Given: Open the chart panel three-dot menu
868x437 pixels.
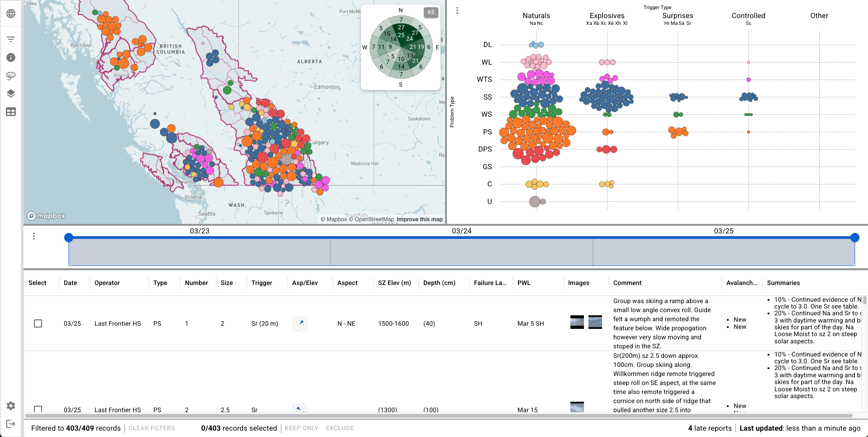Looking at the screenshot, I should point(457,10).
